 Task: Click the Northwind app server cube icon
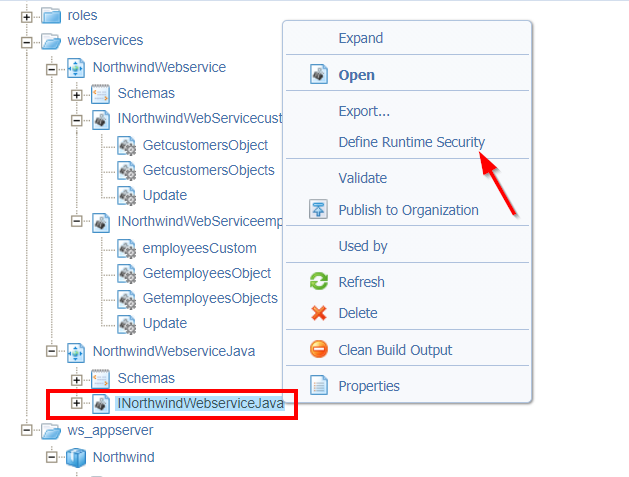76,457
